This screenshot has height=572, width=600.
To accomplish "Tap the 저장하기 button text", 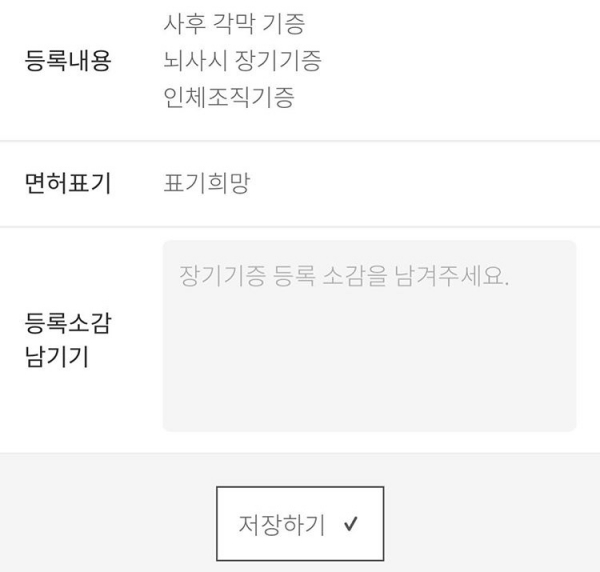I will pyautogui.click(x=281, y=525).
